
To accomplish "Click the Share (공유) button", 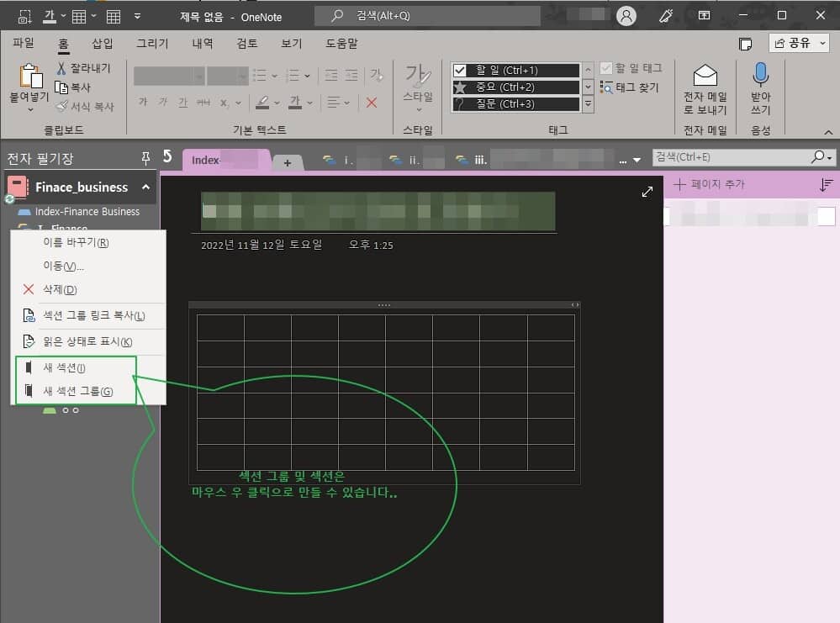I will [x=792, y=44].
